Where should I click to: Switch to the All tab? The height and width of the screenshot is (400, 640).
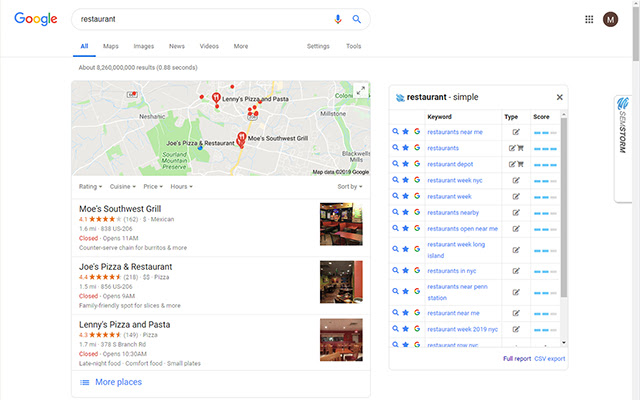[x=84, y=46]
